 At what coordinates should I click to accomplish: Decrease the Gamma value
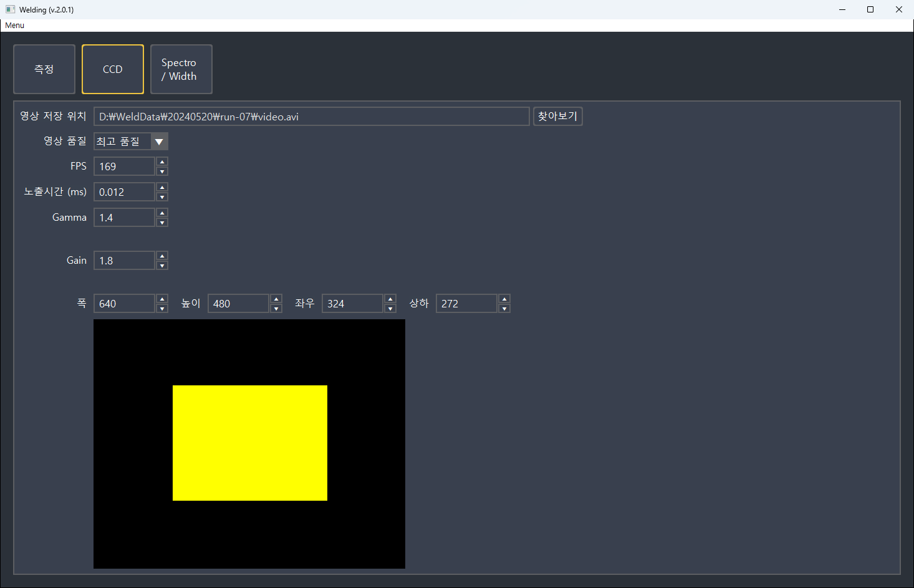(162, 223)
